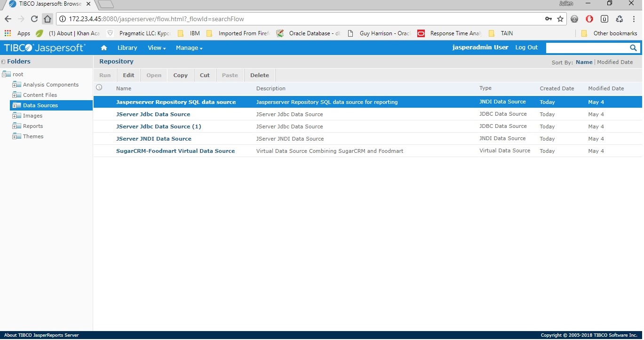Click the Description column header
Viewport: 644px width, 340px height.
(271, 88)
